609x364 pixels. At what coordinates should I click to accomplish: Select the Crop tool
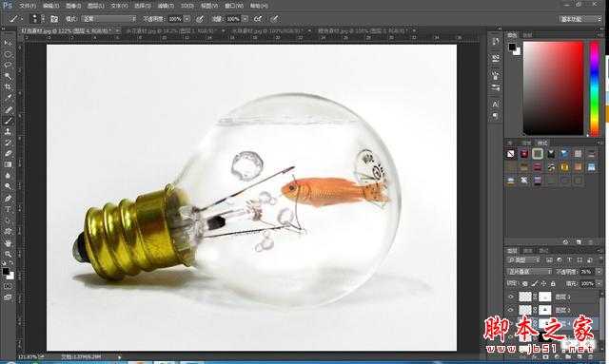[8, 86]
